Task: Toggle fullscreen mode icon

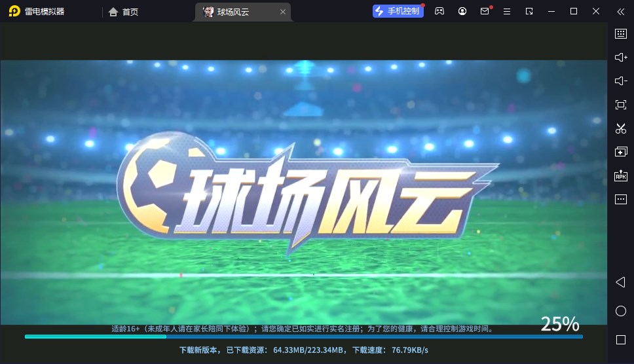Action: tap(621, 105)
